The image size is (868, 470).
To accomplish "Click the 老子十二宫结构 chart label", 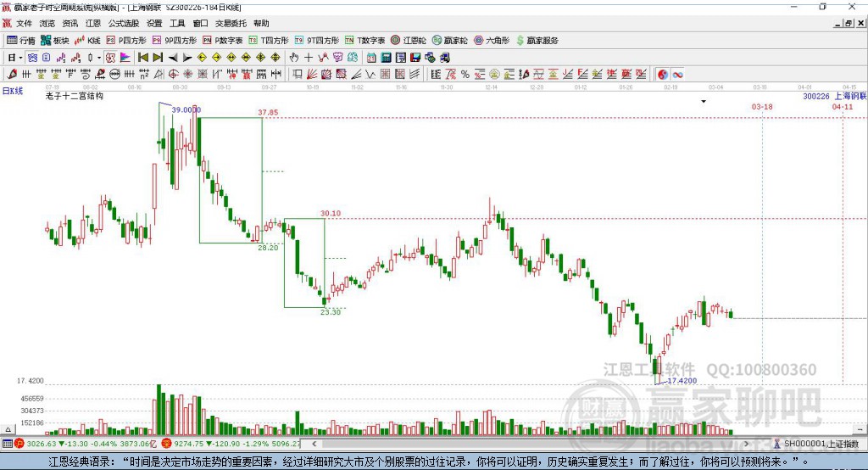I will click(75, 96).
